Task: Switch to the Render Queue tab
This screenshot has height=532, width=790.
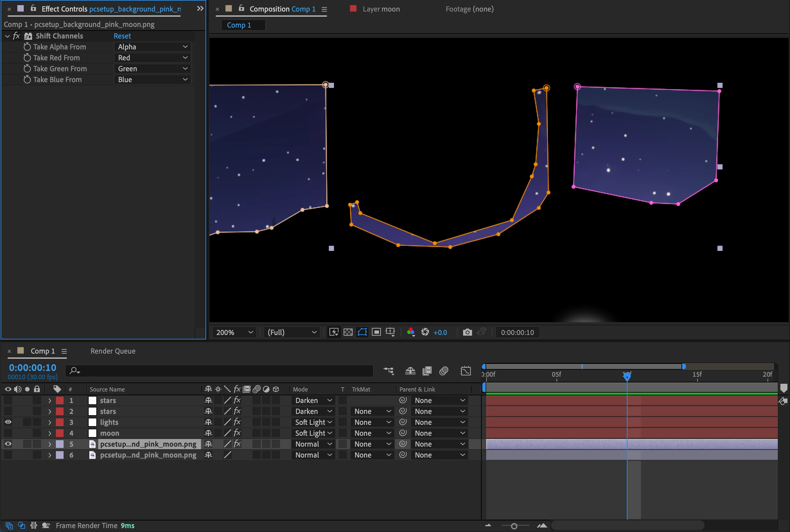Action: [113, 351]
